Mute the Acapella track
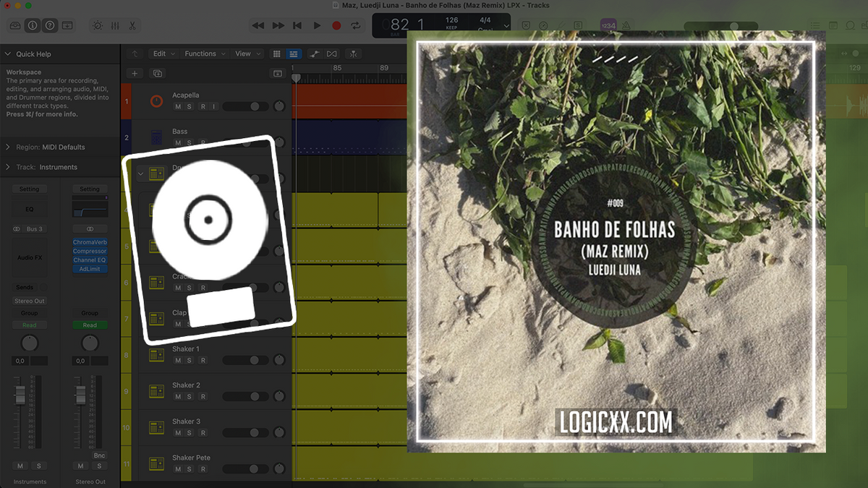Image resolution: width=868 pixels, height=488 pixels. pos(178,106)
